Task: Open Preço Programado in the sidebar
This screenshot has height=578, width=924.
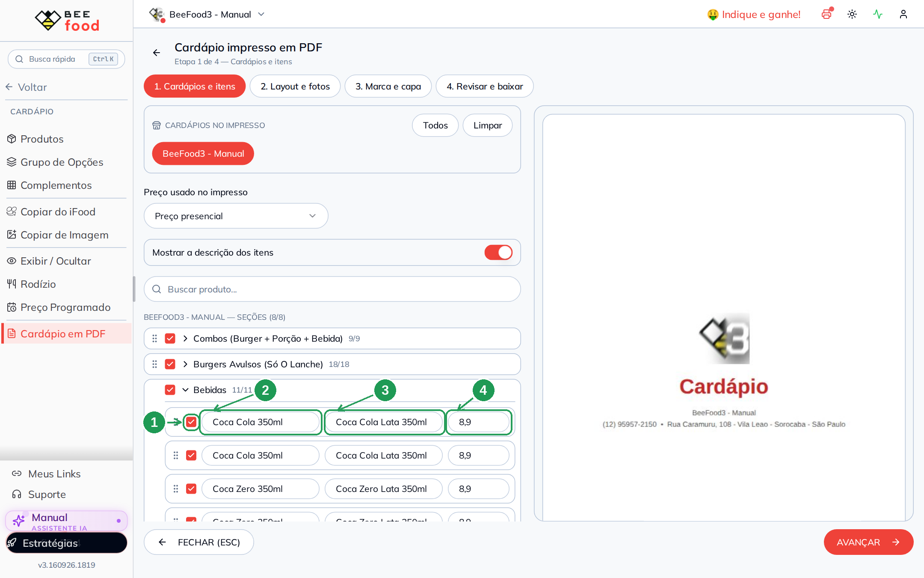Action: click(x=65, y=307)
